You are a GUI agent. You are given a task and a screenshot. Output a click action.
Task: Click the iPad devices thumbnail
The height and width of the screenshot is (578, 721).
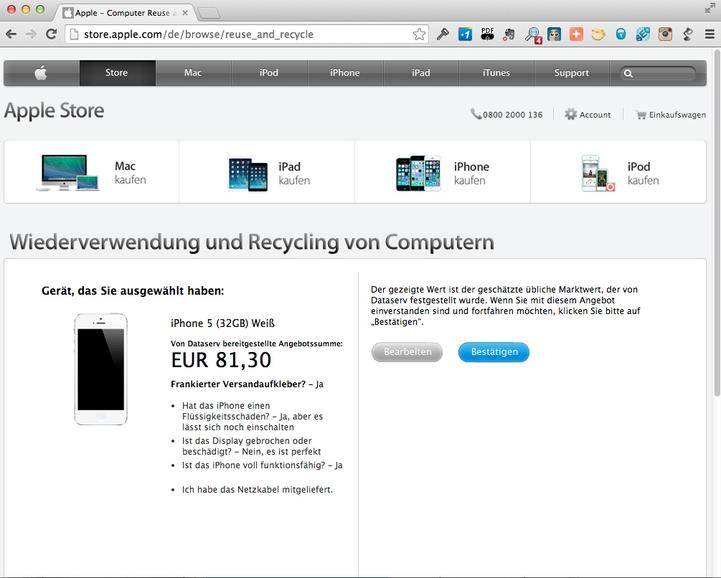tap(248, 174)
